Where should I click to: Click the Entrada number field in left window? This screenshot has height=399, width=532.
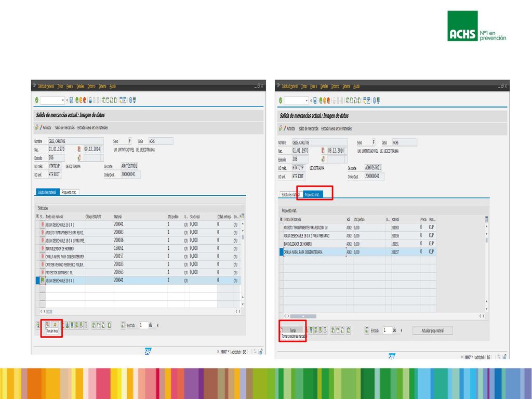pos(143,325)
